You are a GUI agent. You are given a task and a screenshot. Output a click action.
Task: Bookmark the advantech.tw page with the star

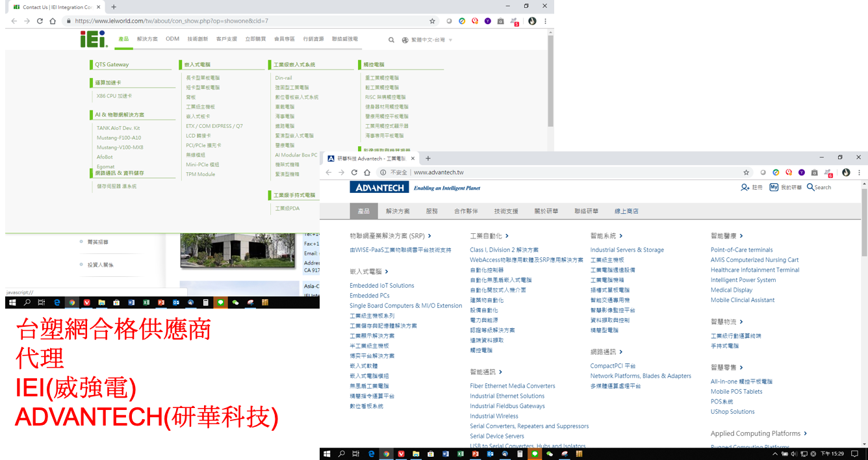(x=747, y=172)
